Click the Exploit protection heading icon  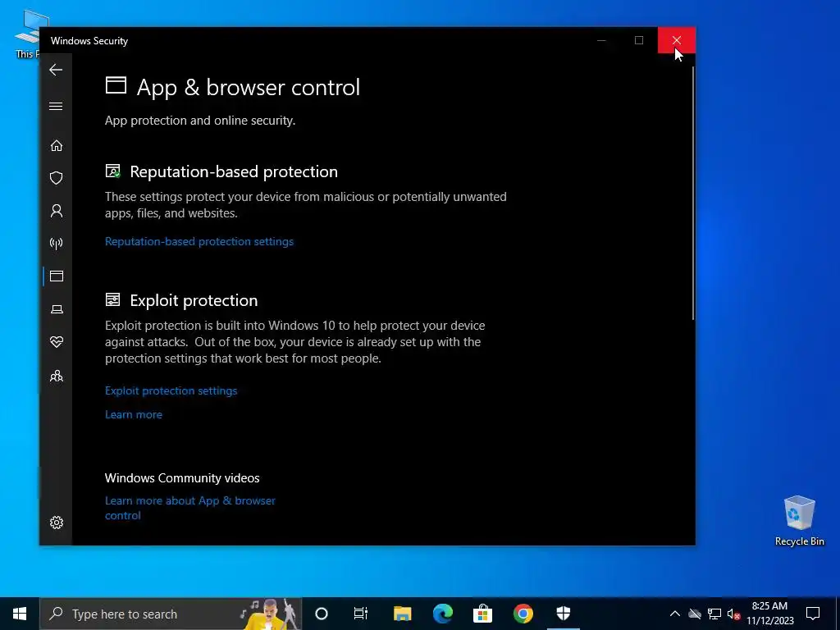(x=113, y=299)
